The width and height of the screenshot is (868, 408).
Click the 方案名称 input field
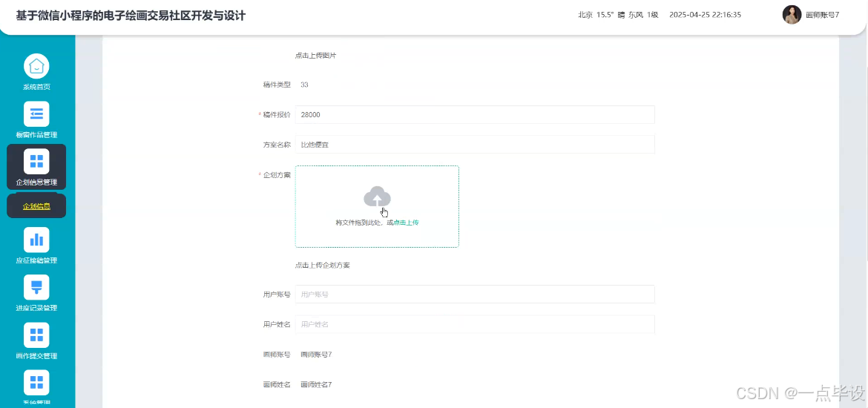(475, 145)
